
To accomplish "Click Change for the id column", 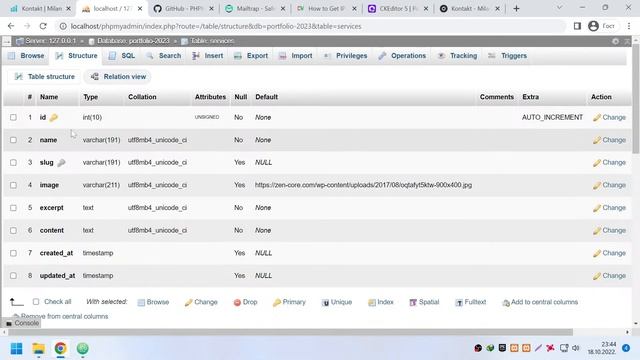I will click(x=609, y=118).
